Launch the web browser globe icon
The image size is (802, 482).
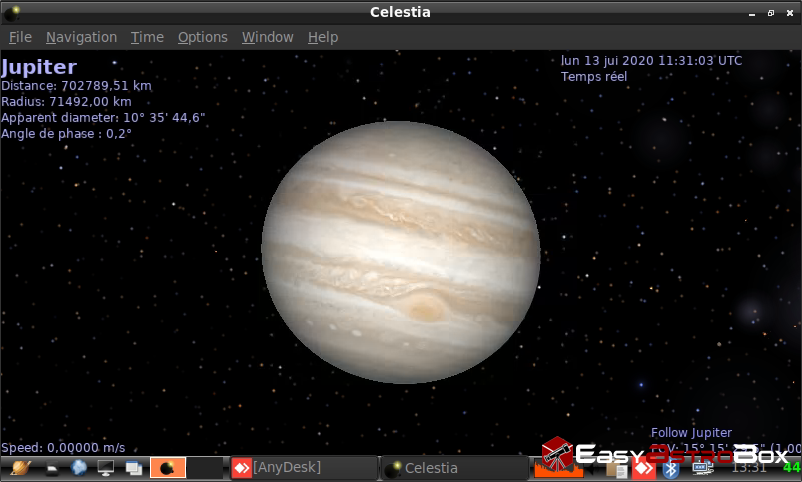(79, 468)
